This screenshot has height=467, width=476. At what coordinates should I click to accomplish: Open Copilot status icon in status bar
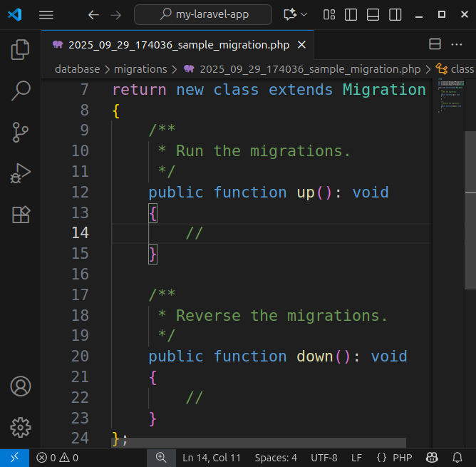click(x=432, y=458)
